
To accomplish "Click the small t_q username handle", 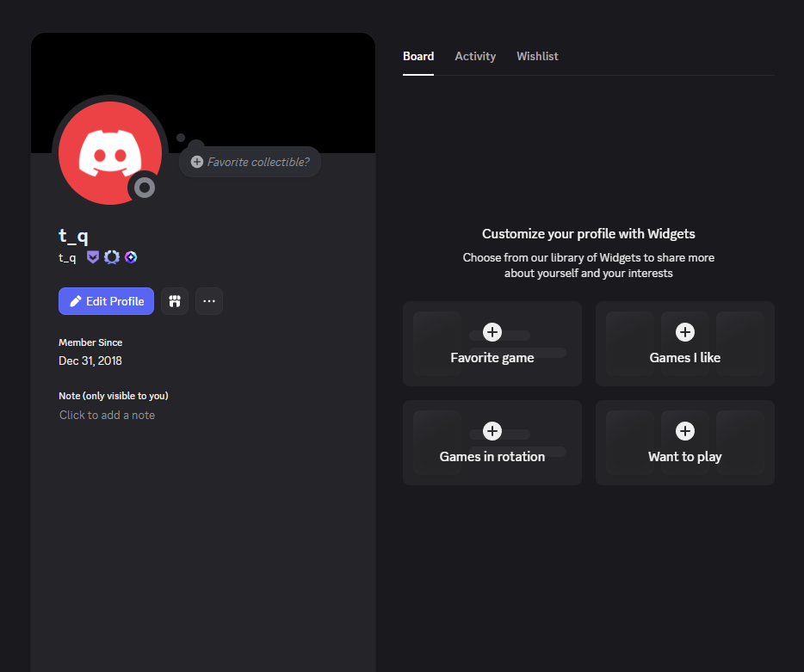I will tap(67, 257).
